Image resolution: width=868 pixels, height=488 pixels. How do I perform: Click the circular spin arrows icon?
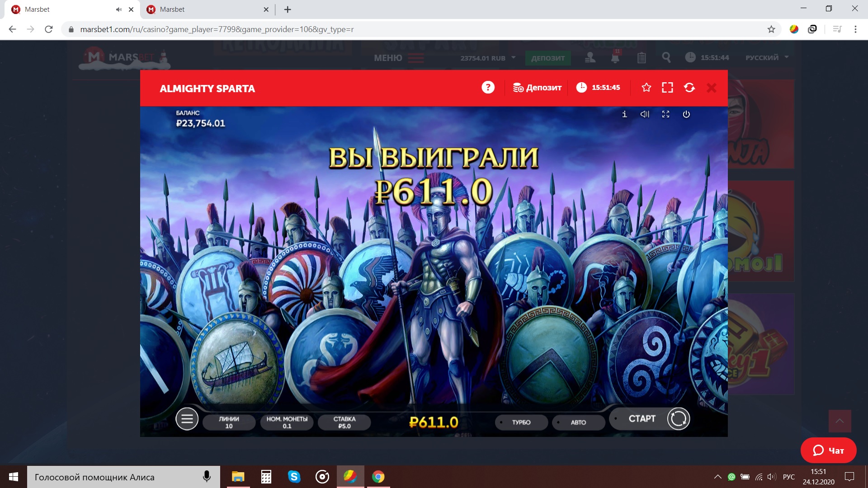coord(679,419)
